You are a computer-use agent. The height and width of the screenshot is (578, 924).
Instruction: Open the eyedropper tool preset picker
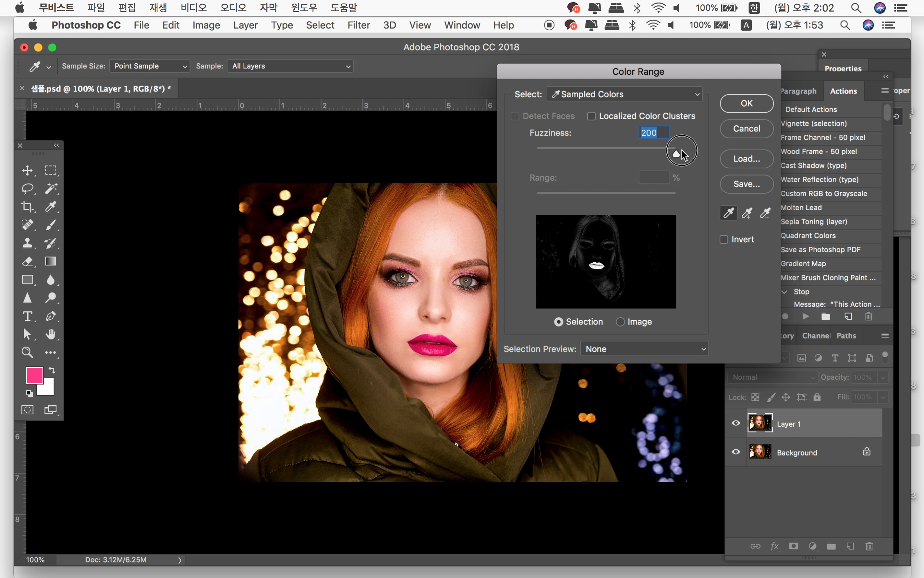coord(48,67)
